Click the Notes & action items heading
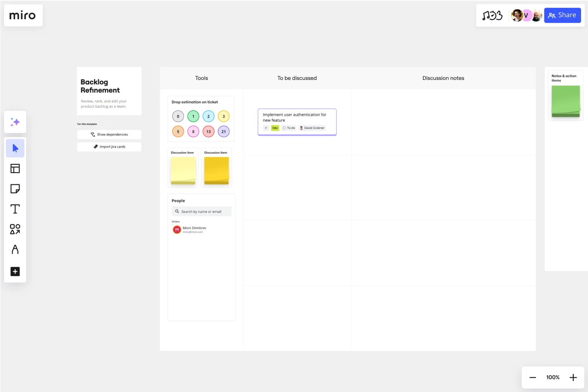This screenshot has width=588, height=392. click(x=564, y=78)
